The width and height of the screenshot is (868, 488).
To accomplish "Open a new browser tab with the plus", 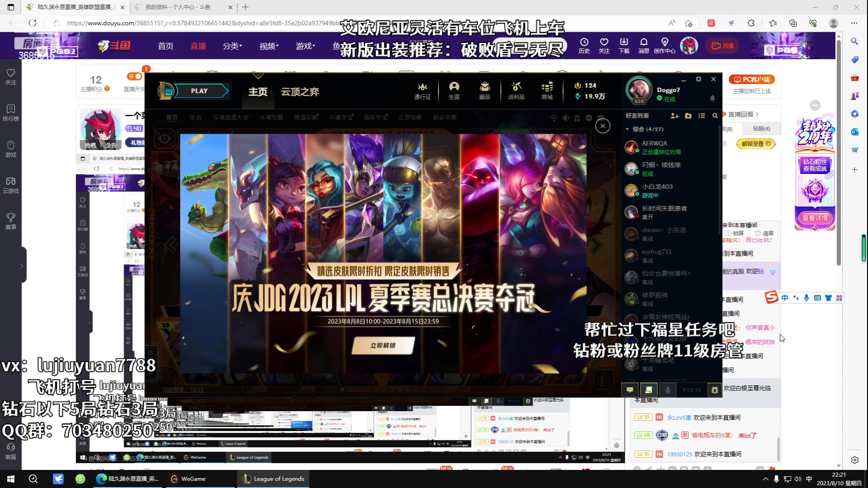I will point(245,7).
